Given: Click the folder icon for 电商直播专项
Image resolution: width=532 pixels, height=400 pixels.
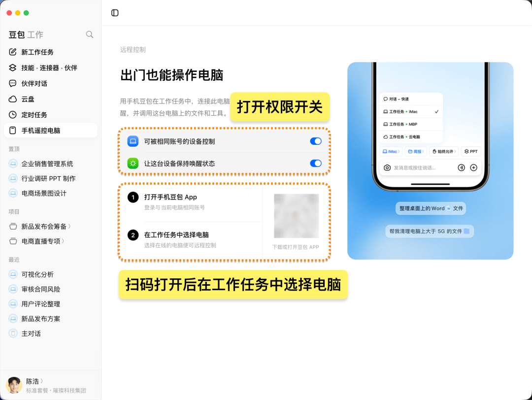Looking at the screenshot, I should 13,241.
